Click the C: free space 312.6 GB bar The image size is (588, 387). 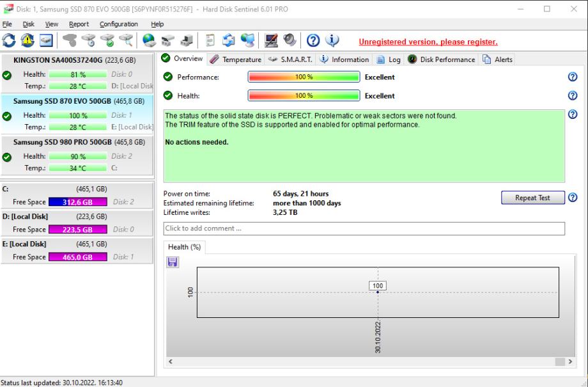tap(78, 202)
